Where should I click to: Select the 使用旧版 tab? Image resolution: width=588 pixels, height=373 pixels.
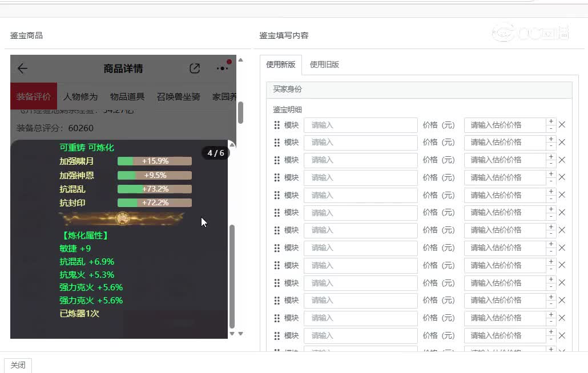coord(324,64)
